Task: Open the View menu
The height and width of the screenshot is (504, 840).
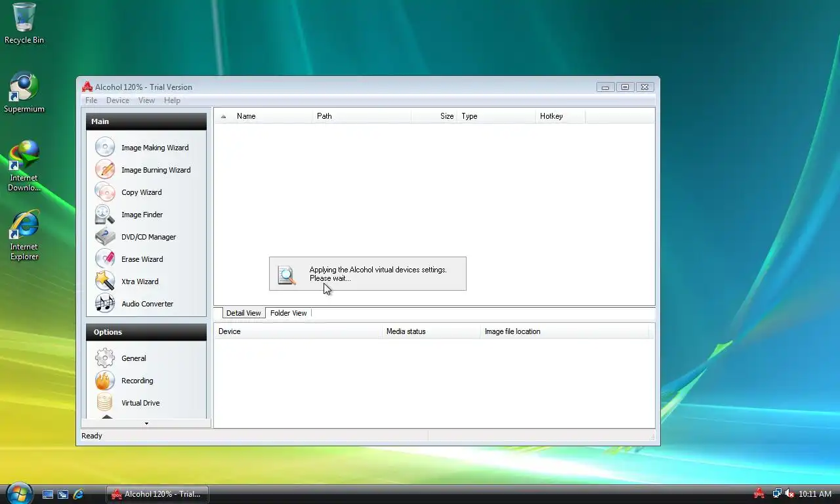Action: pos(146,100)
